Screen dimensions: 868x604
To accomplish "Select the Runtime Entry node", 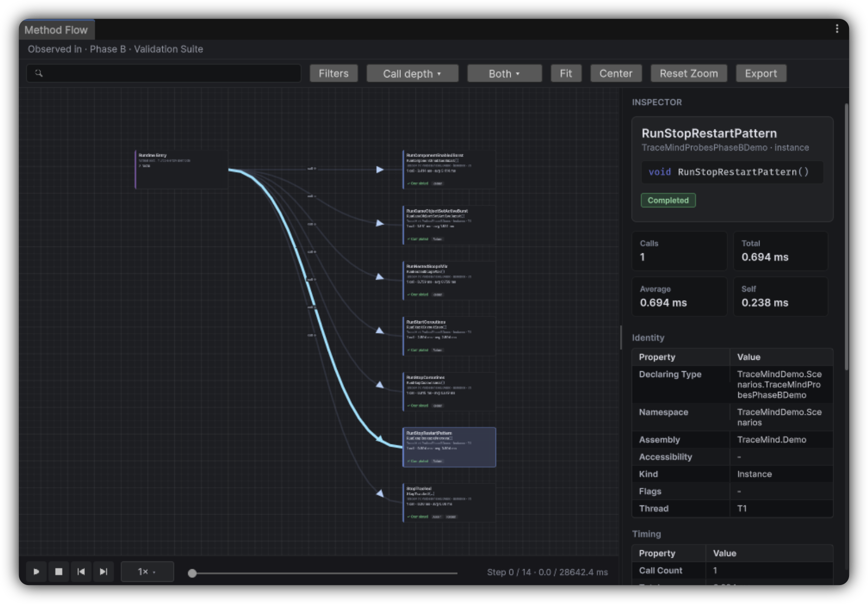I will 181,170.
